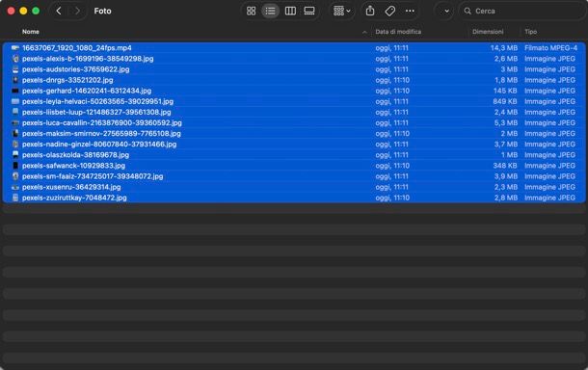Click the 3,9 MB size cell
This screenshot has width=588, height=370.
506,175
